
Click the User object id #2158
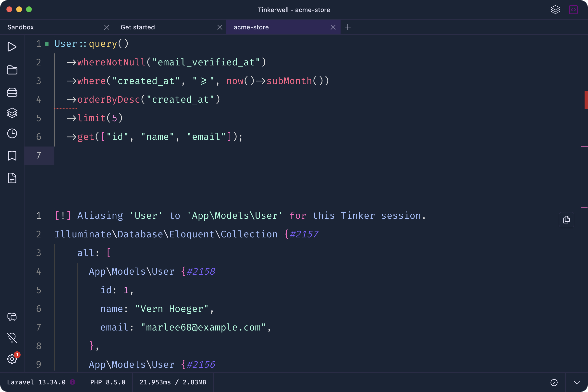click(x=201, y=271)
